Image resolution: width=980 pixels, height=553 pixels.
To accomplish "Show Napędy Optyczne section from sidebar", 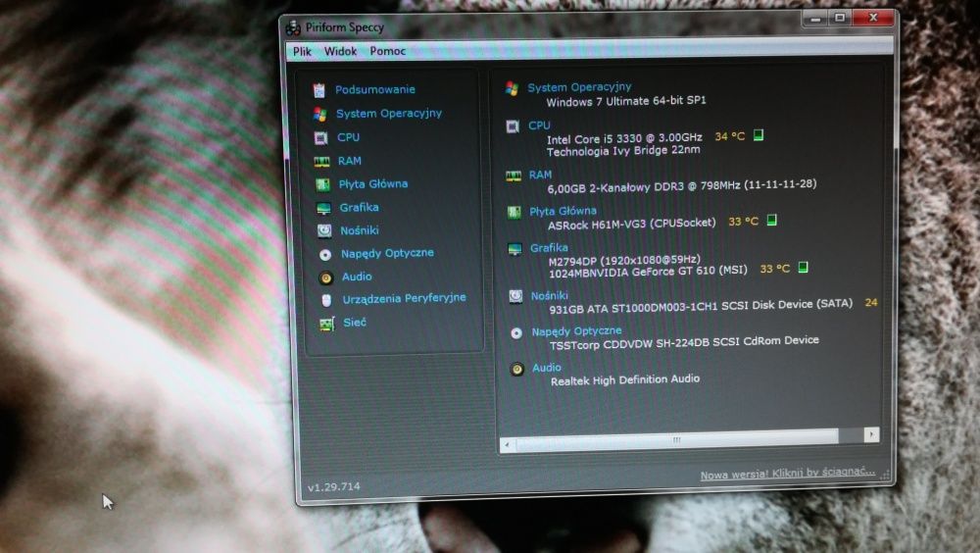I will (x=387, y=253).
